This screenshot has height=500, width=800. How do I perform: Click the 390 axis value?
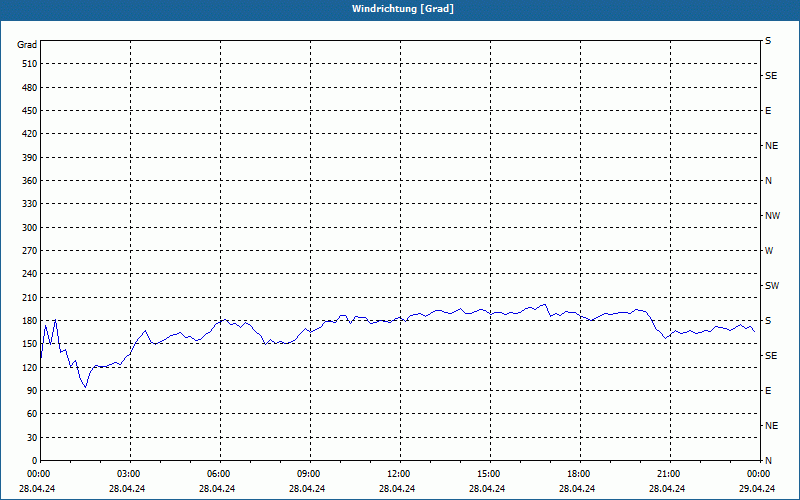(30, 158)
